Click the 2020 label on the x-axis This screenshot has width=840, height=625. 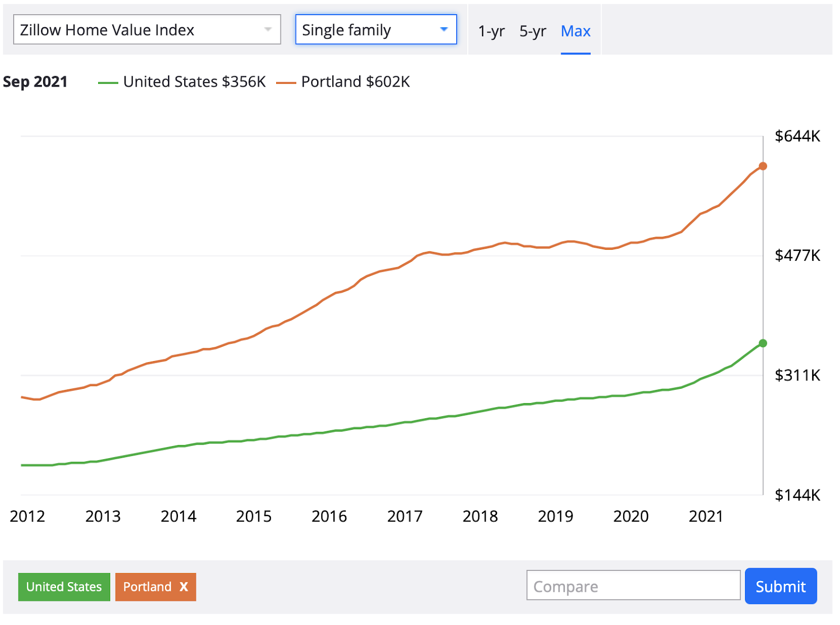click(631, 516)
